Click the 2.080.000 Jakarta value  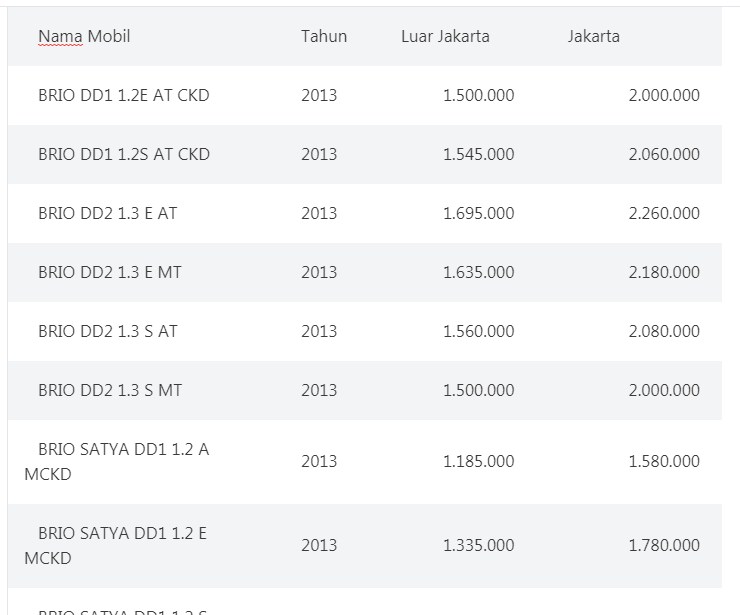click(664, 331)
